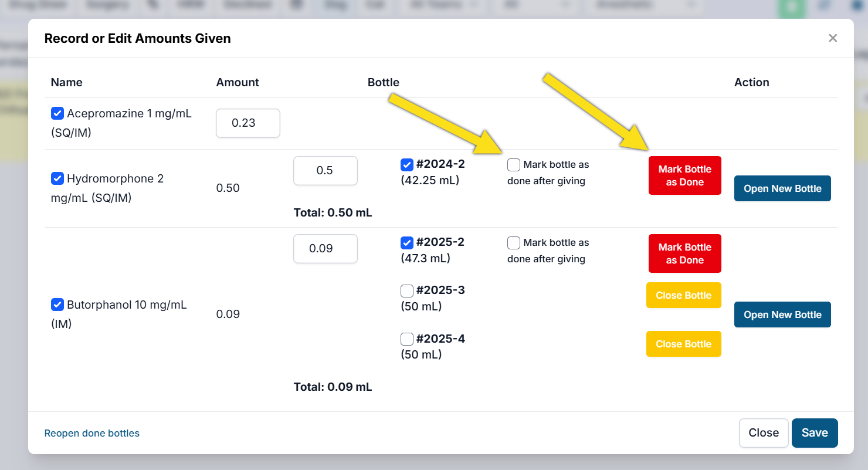Click Close Bottle for bottle #2025-3
868x470 pixels.
(683, 295)
